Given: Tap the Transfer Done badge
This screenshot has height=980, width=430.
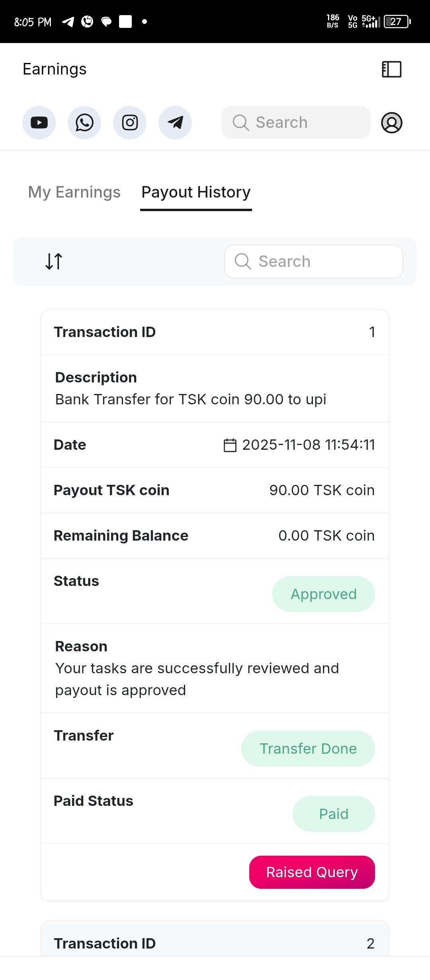Looking at the screenshot, I should (308, 749).
